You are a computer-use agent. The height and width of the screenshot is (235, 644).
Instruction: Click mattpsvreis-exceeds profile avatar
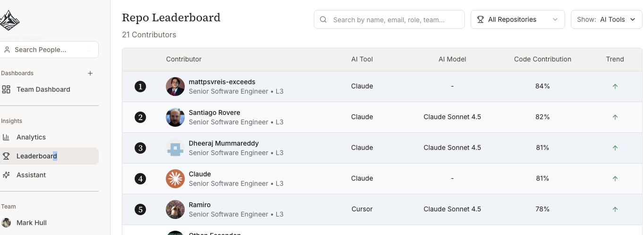175,87
